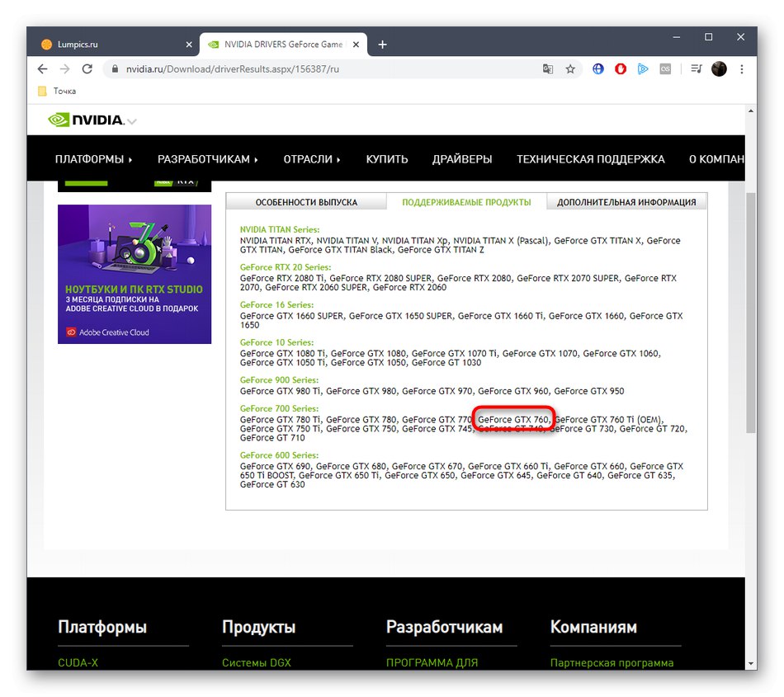Viewport: 784px width, 697px height.
Task: Open the blue globe extension icon
Action: click(598, 69)
